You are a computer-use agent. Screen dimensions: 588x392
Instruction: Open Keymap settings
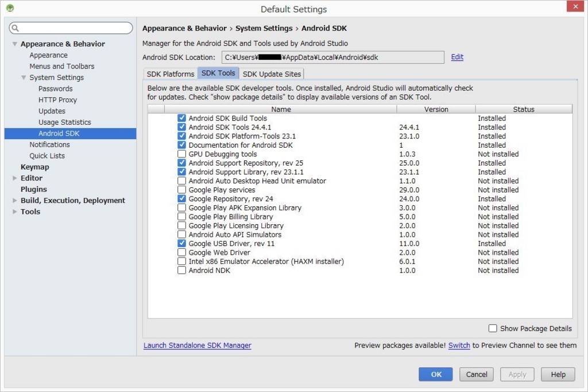pyautogui.click(x=34, y=167)
